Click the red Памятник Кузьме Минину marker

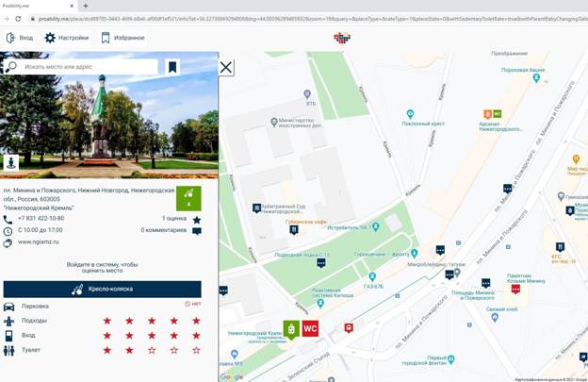pyautogui.click(x=515, y=289)
